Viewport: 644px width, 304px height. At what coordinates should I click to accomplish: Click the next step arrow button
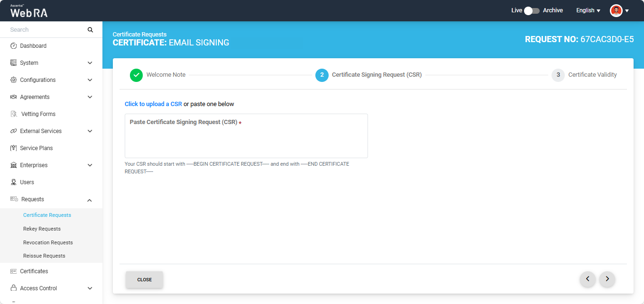point(607,279)
